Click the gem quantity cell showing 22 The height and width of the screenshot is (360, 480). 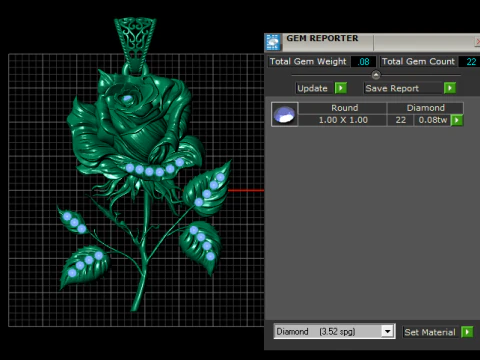[400, 120]
